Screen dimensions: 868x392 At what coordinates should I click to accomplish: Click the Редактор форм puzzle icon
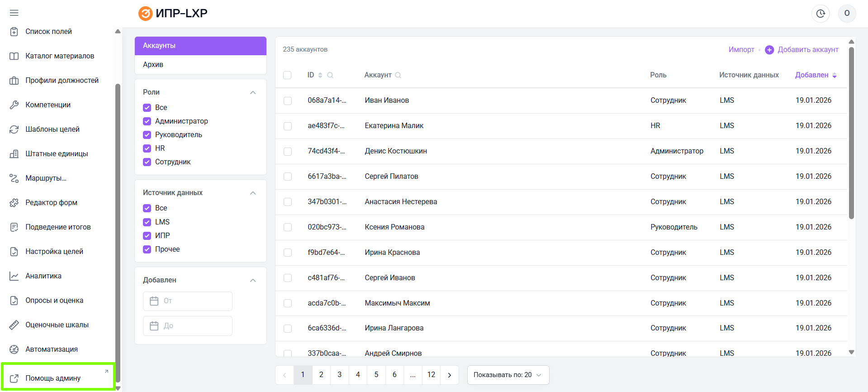[14, 203]
